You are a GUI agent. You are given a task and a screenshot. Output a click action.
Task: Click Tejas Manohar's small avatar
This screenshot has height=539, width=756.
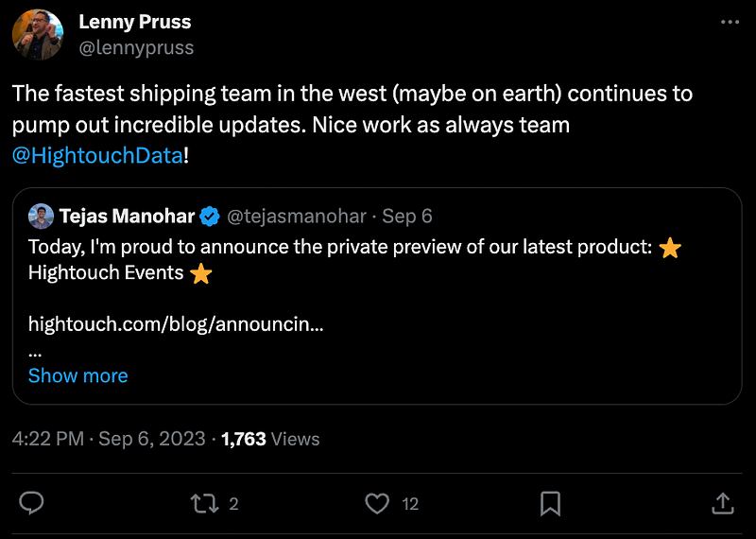pyautogui.click(x=41, y=217)
